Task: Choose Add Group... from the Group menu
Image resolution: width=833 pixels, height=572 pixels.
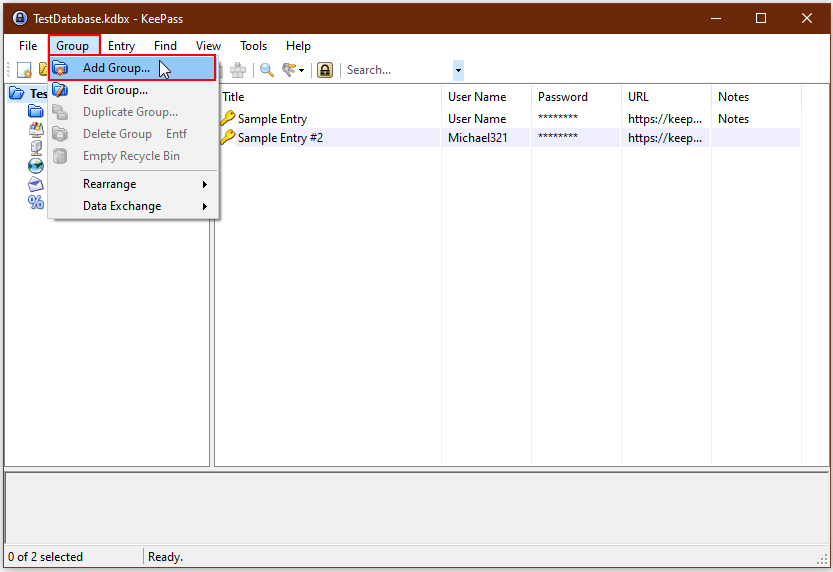Action: [x=132, y=68]
